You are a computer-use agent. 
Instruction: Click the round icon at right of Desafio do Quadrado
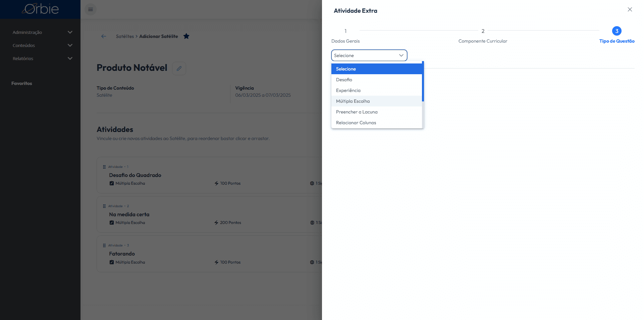pyautogui.click(x=312, y=183)
